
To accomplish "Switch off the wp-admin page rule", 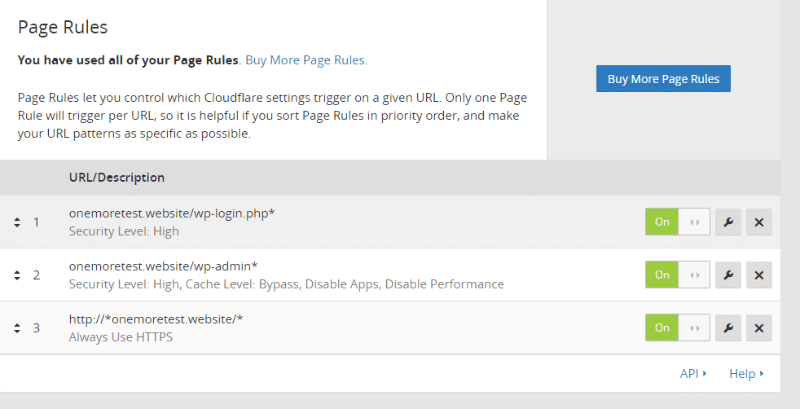I will (678, 275).
